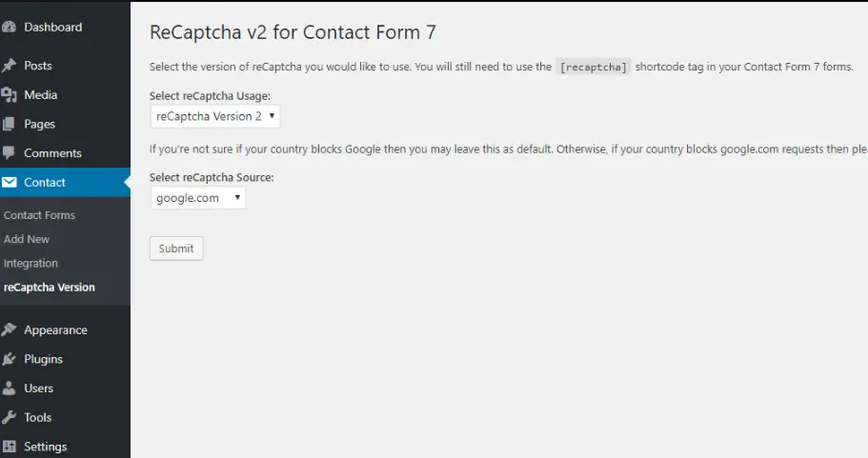Open Contact Forms submenu item
The width and height of the screenshot is (868, 458).
(39, 215)
